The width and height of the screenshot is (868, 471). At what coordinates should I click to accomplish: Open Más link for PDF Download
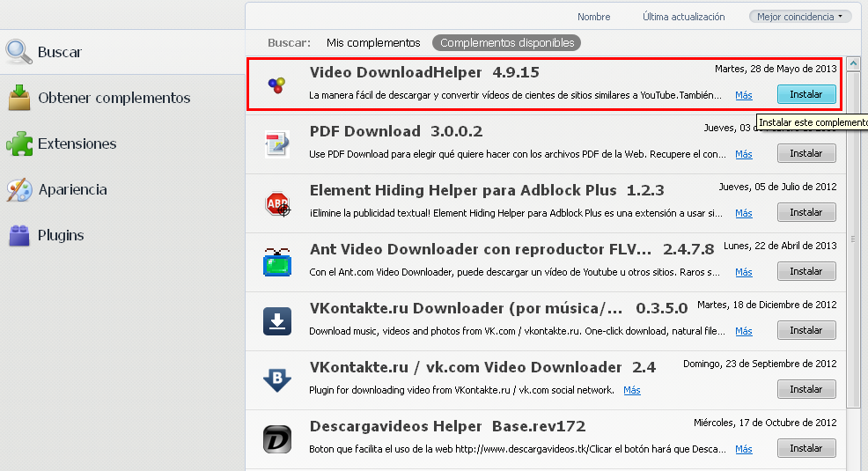click(x=744, y=154)
